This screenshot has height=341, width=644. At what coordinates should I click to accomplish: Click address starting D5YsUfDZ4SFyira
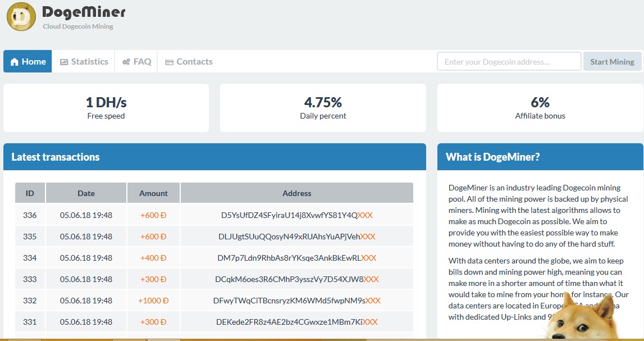296,215
